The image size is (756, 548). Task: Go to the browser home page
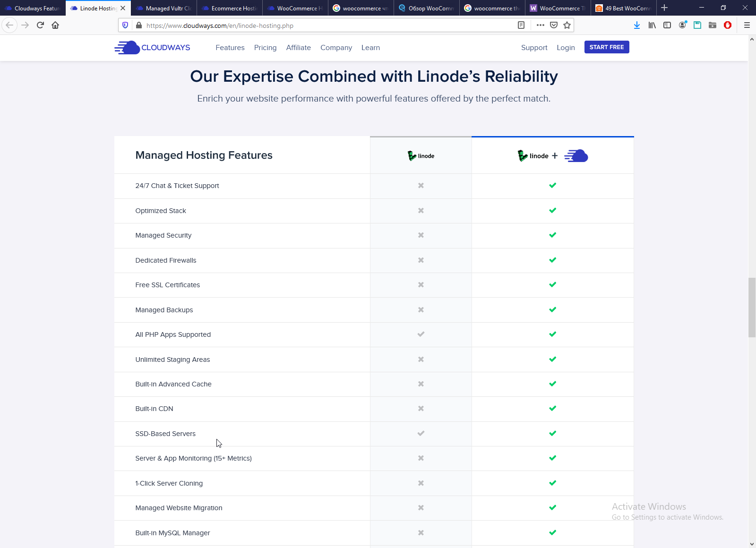coord(55,26)
